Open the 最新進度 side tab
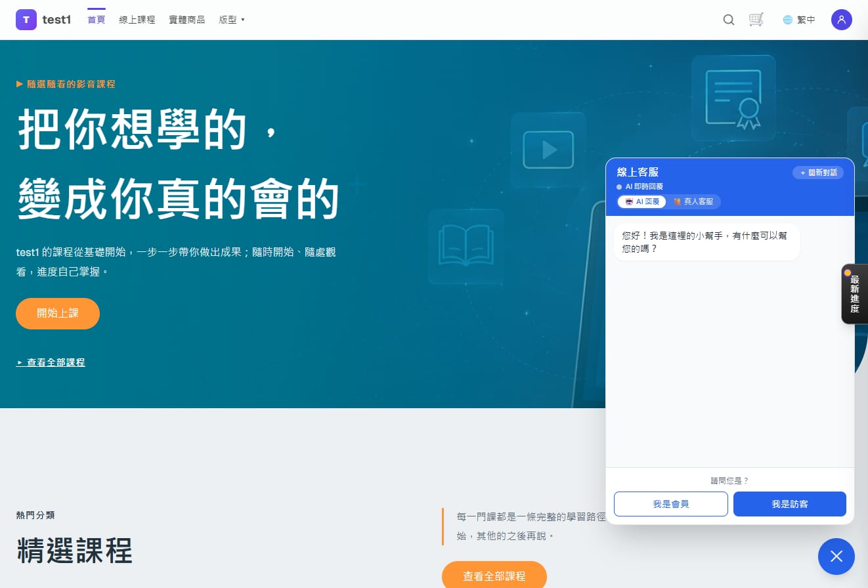This screenshot has width=868, height=588. point(854,294)
